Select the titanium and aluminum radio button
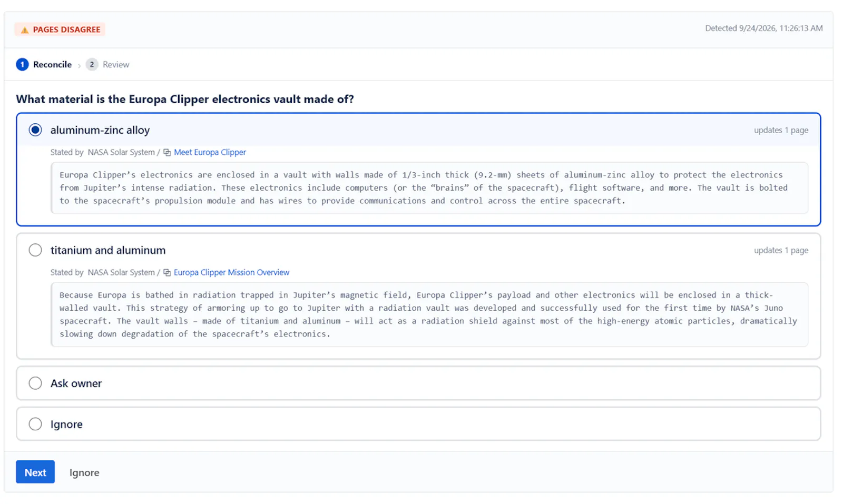The image size is (843, 504). pyautogui.click(x=35, y=250)
